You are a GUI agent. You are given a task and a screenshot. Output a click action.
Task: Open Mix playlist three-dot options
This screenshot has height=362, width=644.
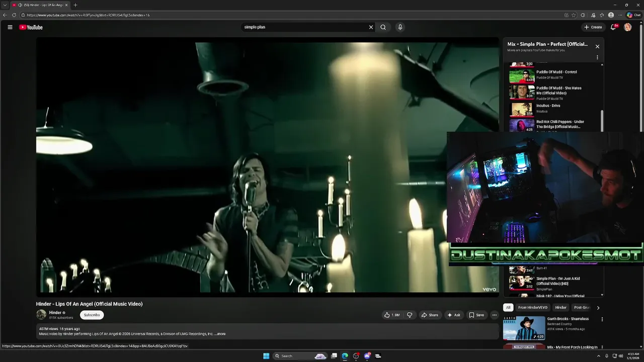[597, 57]
